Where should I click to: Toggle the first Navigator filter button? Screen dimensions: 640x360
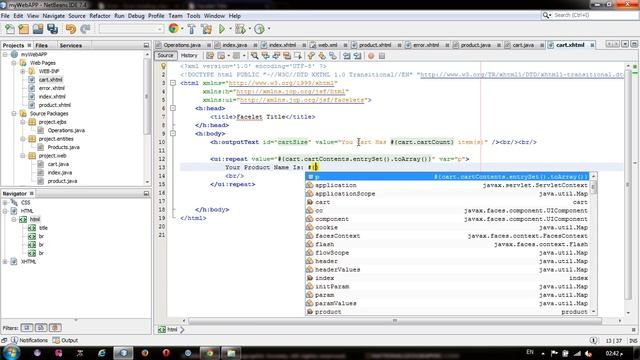point(27,327)
